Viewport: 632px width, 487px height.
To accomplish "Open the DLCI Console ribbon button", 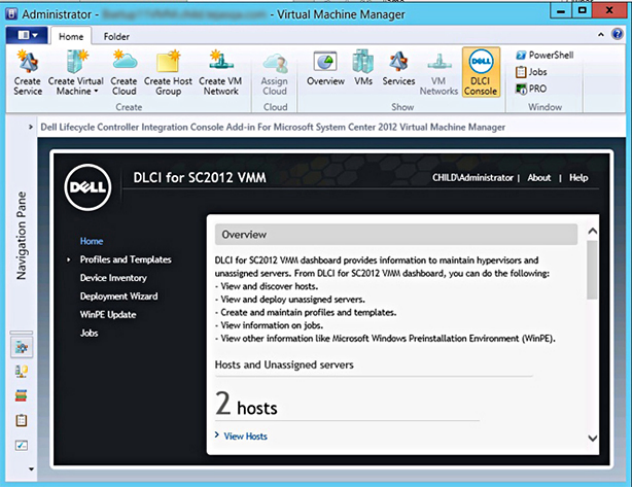I will [480, 73].
